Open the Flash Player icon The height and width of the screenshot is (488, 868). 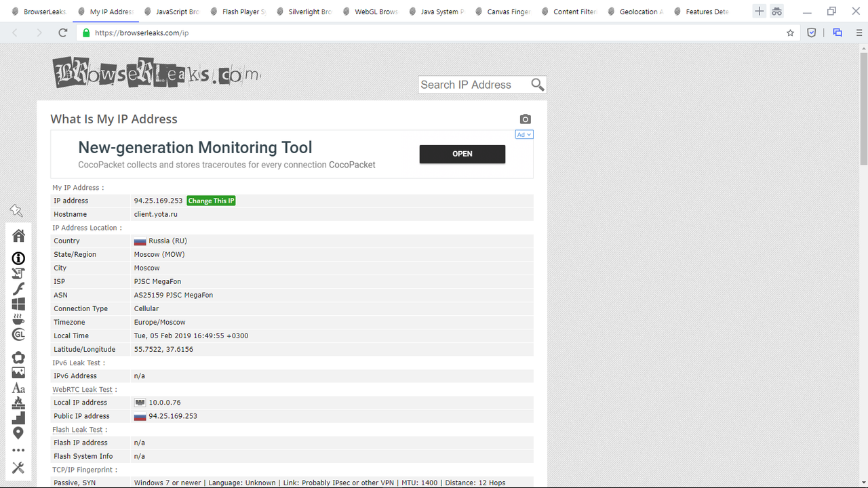[x=18, y=289]
